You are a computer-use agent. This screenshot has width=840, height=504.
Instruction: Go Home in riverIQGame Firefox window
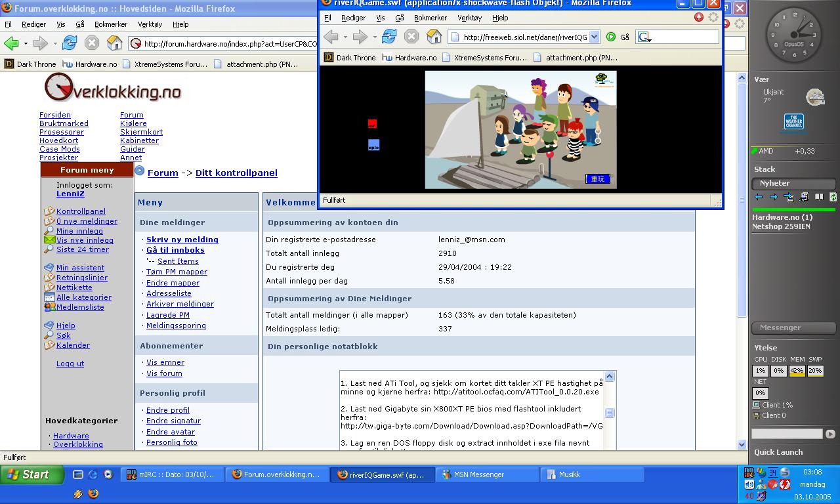(434, 37)
